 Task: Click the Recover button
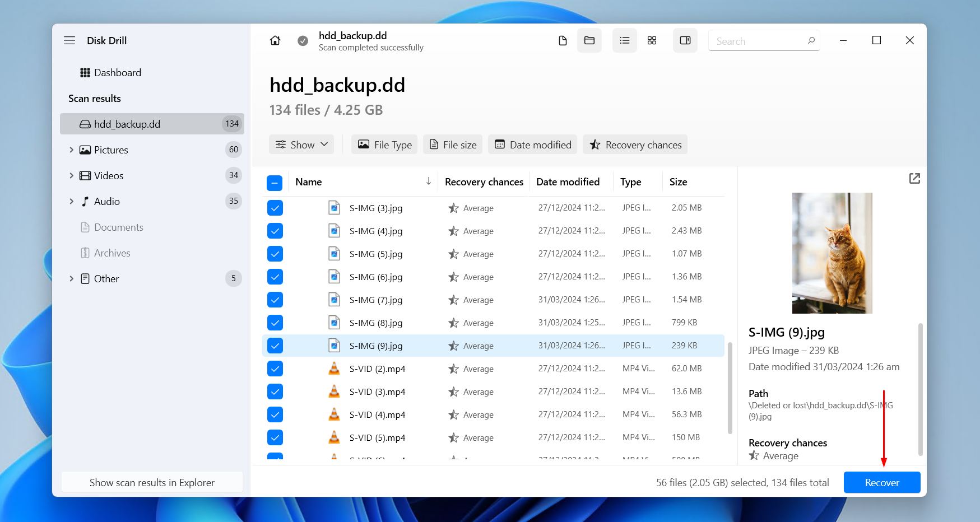pyautogui.click(x=881, y=482)
